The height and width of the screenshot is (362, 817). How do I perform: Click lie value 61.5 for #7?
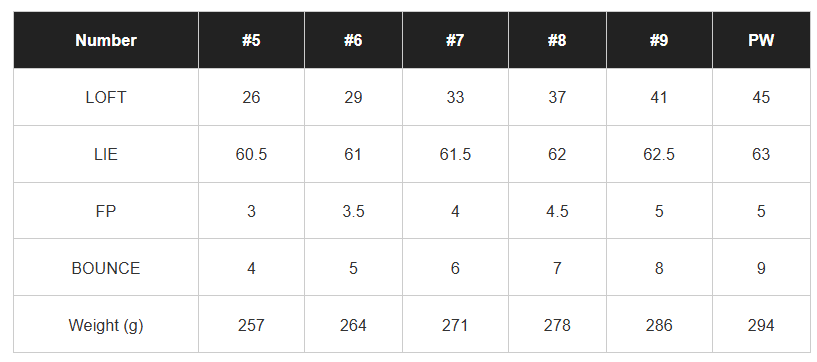455,154
